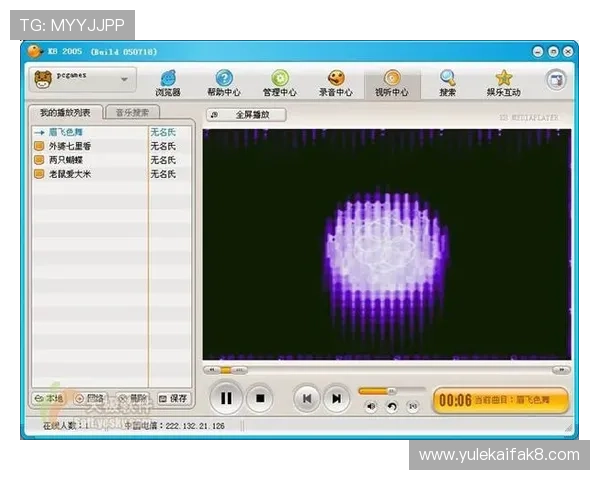Pause the current song playback

click(226, 398)
